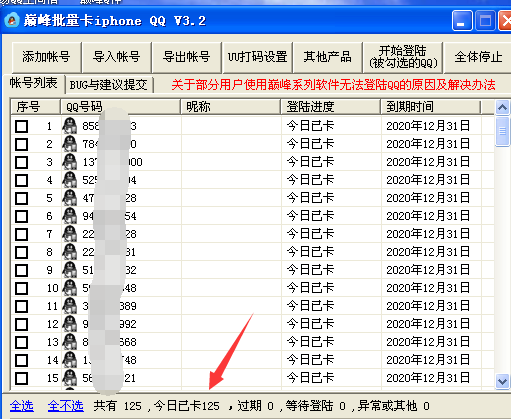The height and width of the screenshot is (419, 511).
Task: Click the QQ penguin icon in row 3
Action: point(70,162)
